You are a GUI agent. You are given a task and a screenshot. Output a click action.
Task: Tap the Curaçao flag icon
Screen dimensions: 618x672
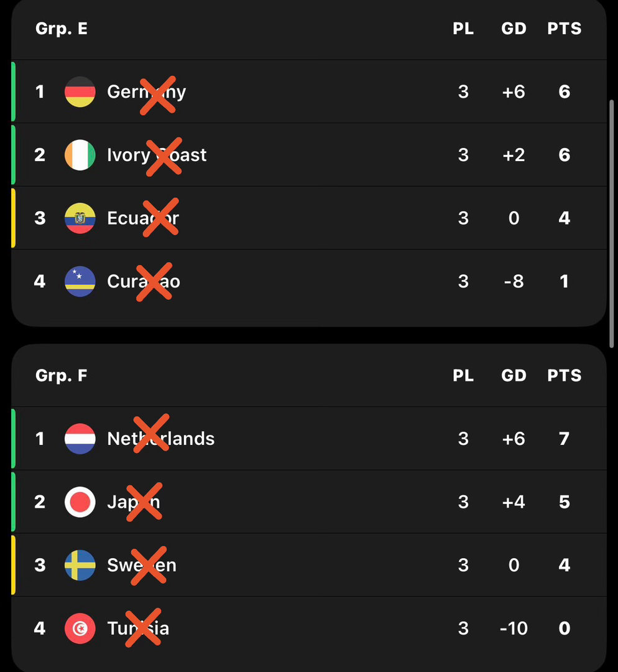pos(80,282)
